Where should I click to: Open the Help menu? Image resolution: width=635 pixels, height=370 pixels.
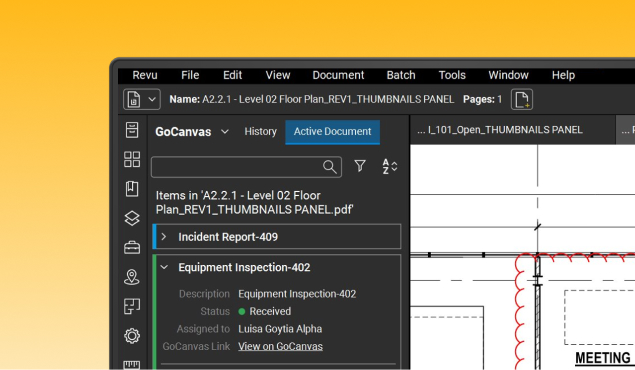563,75
